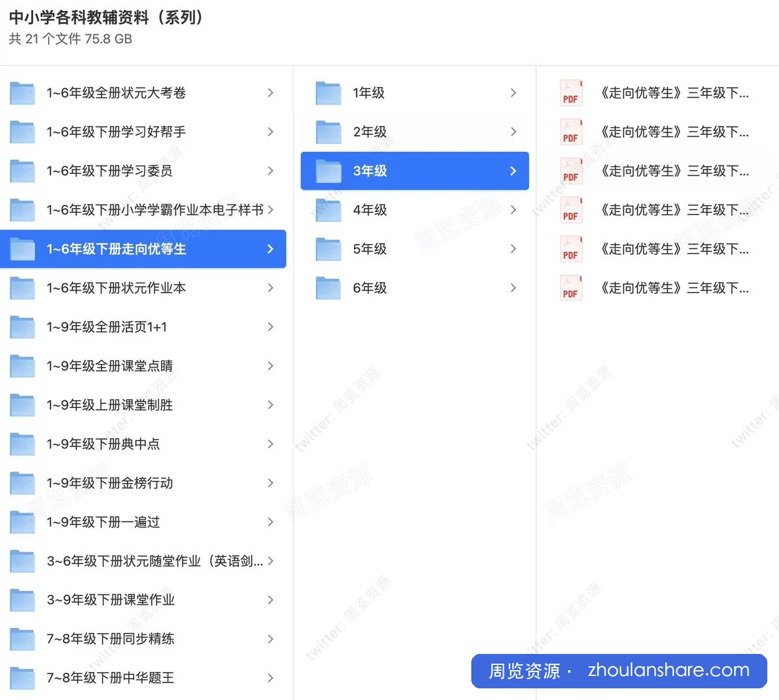Expand the 1年级 folder chevron

tap(513, 93)
